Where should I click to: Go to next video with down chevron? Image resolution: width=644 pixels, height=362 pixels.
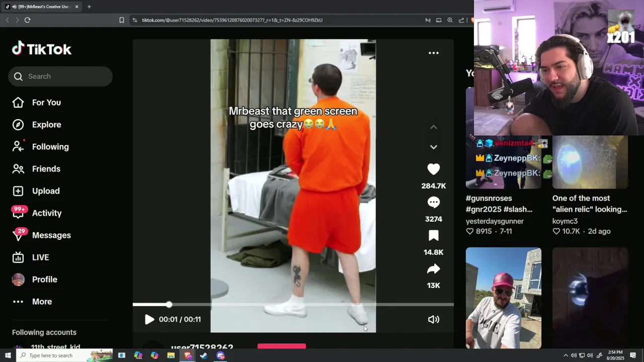pyautogui.click(x=433, y=147)
